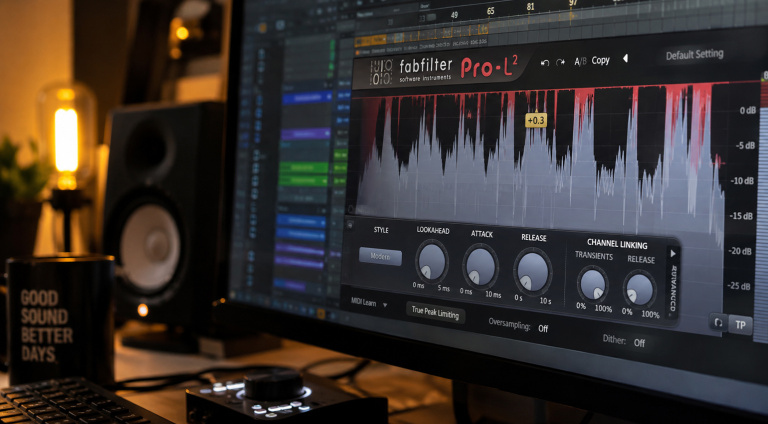
Task: Click the main Release knob next to Attack
Action: point(532,271)
